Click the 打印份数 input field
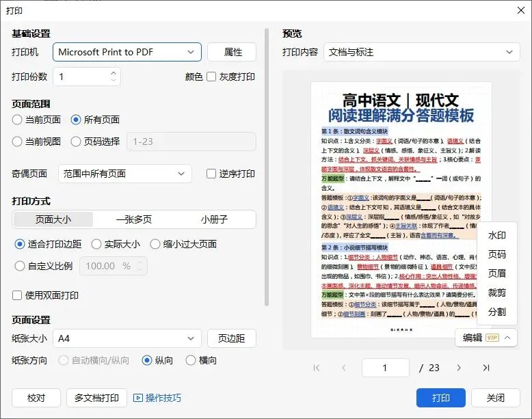The width and height of the screenshot is (532, 419). point(87,77)
